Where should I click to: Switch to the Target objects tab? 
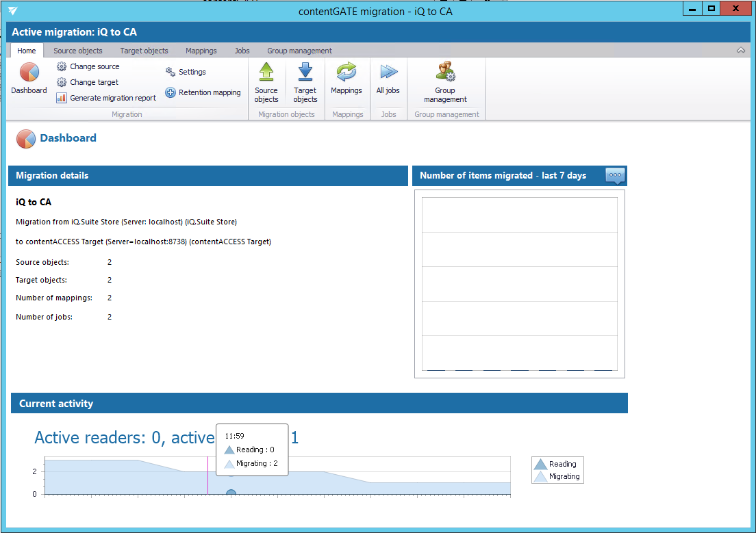(144, 51)
